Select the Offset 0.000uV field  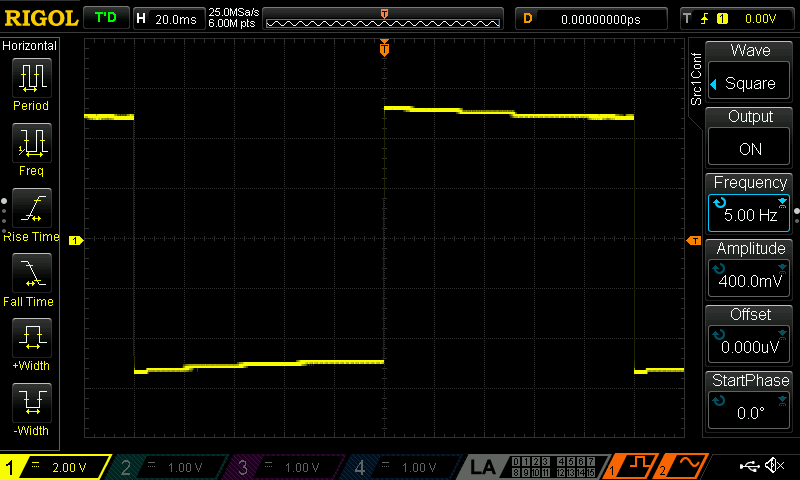(x=749, y=345)
